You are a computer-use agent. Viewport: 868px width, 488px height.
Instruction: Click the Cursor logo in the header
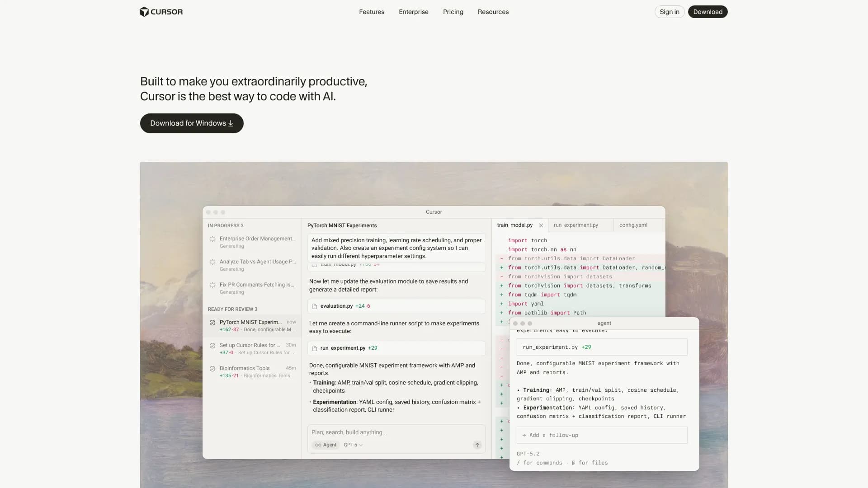click(161, 12)
